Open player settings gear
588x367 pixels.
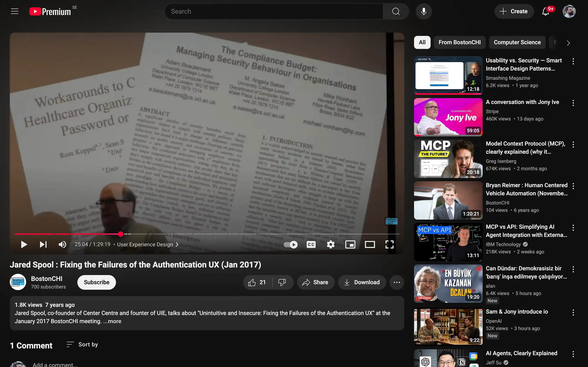coord(331,244)
